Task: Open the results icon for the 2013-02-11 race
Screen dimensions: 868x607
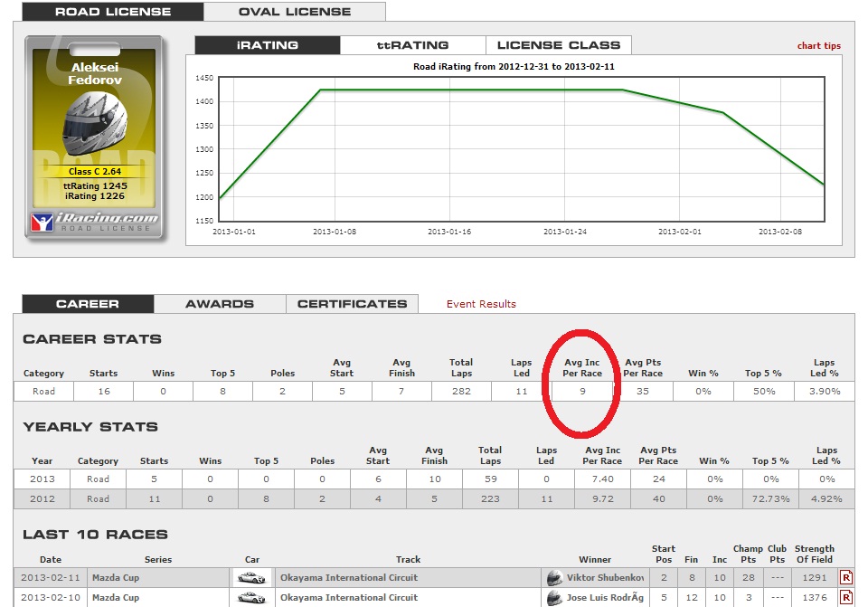Action: click(846, 577)
